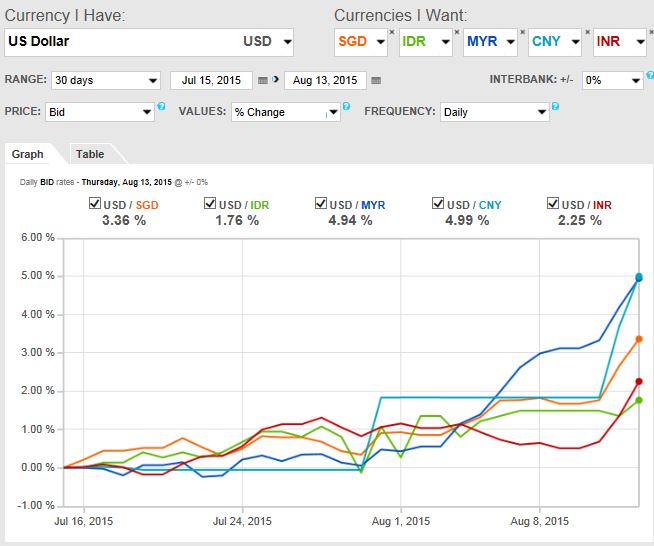This screenshot has width=654, height=546.
Task: Open the Range 30 days dropdown
Action: pyautogui.click(x=106, y=81)
